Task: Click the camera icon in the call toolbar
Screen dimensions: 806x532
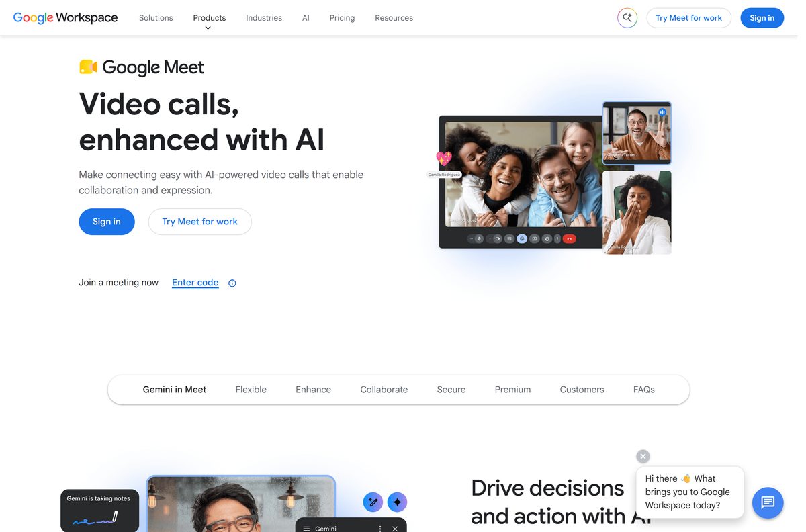Action: pyautogui.click(x=498, y=238)
